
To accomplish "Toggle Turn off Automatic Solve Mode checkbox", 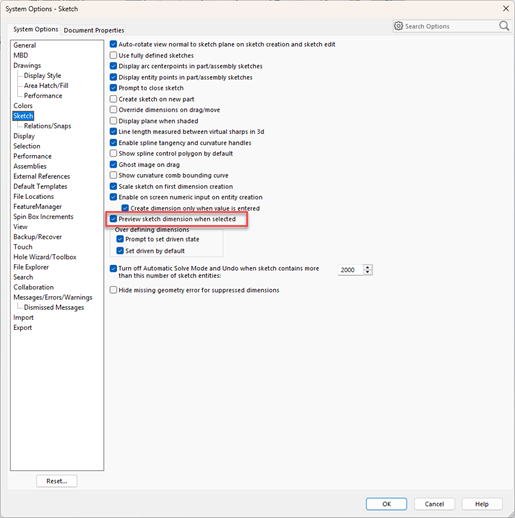I will 113,268.
